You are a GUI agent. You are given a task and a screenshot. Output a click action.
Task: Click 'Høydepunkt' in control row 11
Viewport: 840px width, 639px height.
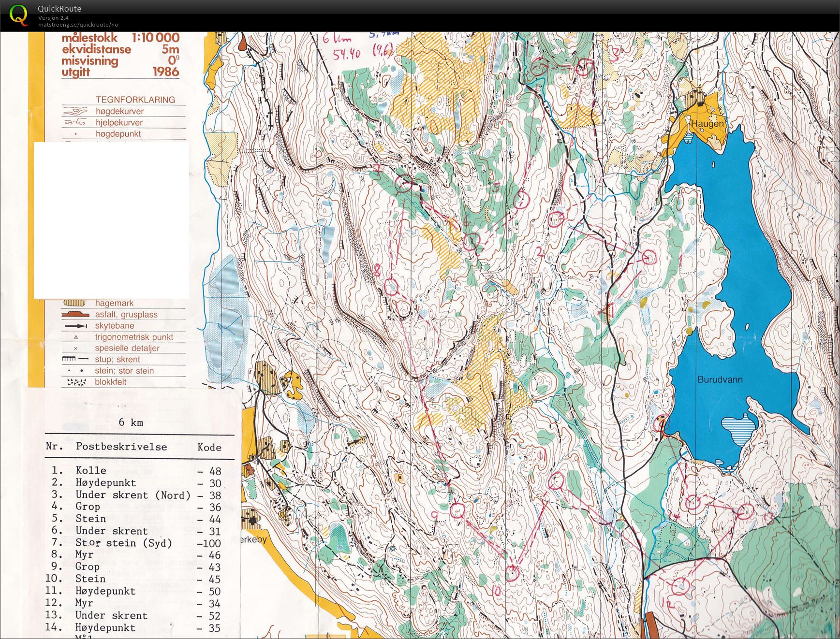point(105,591)
